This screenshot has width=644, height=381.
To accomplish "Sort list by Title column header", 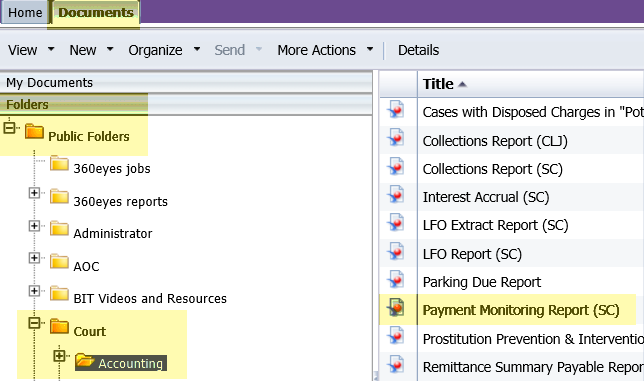I will pos(438,84).
